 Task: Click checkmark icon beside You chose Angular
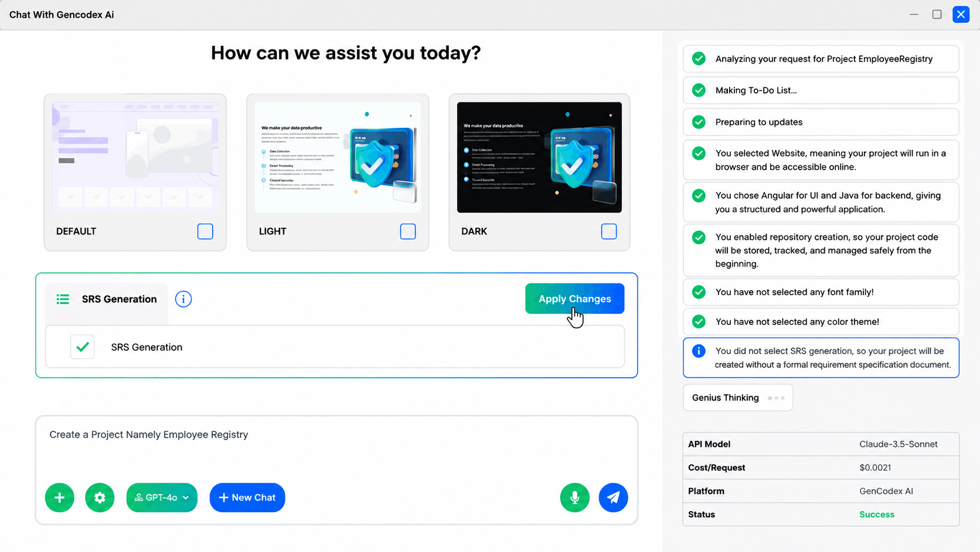tap(699, 195)
